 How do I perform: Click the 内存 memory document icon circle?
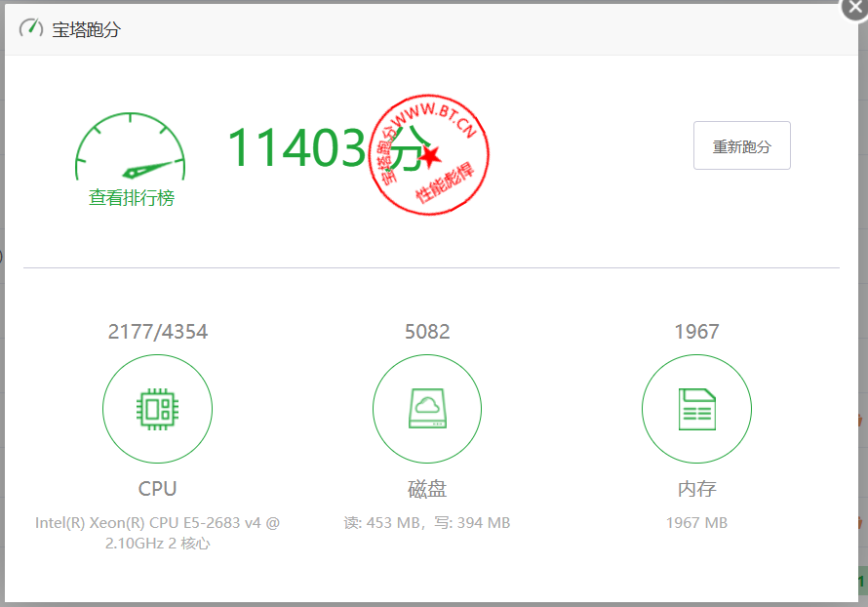tap(696, 409)
